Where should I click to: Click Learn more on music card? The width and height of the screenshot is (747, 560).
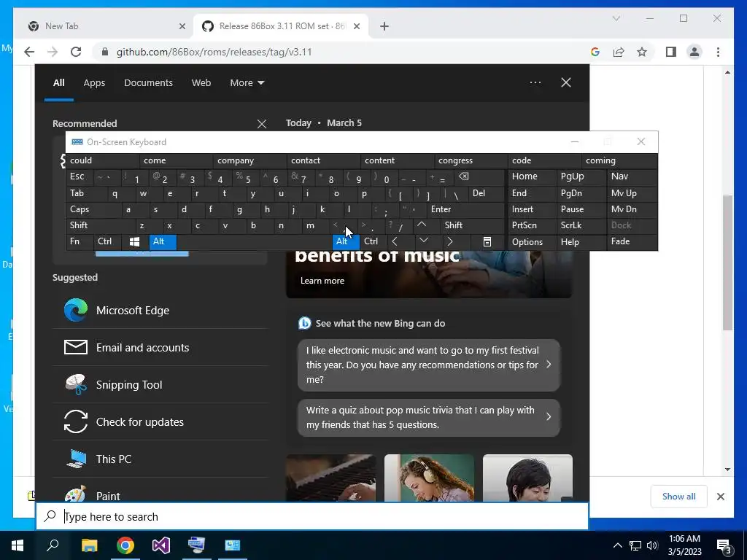322,281
